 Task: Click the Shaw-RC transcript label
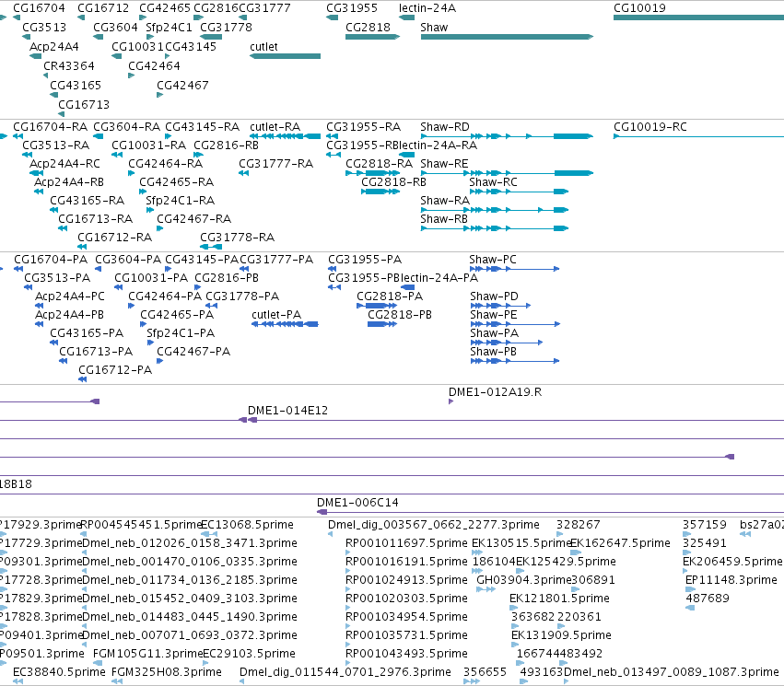493,182
